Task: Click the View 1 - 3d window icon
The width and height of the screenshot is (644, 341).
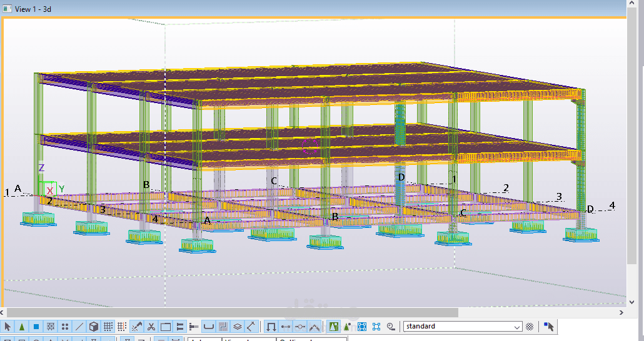Action: (x=7, y=9)
